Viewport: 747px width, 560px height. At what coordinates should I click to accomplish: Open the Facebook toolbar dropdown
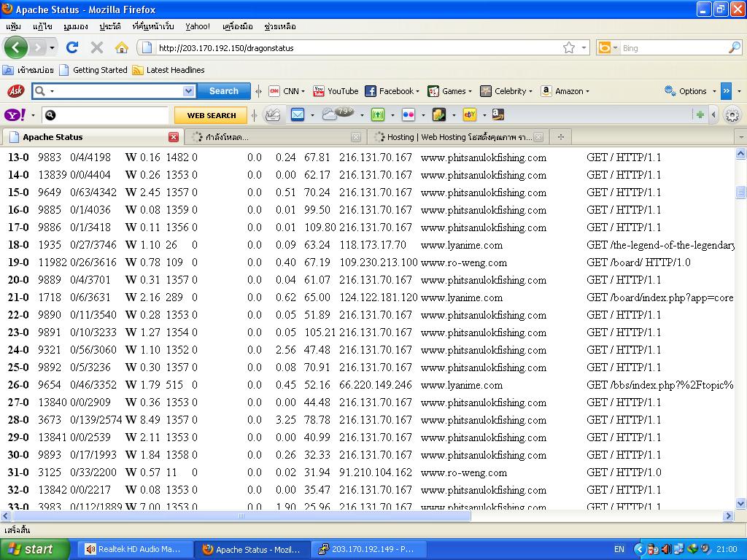tap(392, 91)
